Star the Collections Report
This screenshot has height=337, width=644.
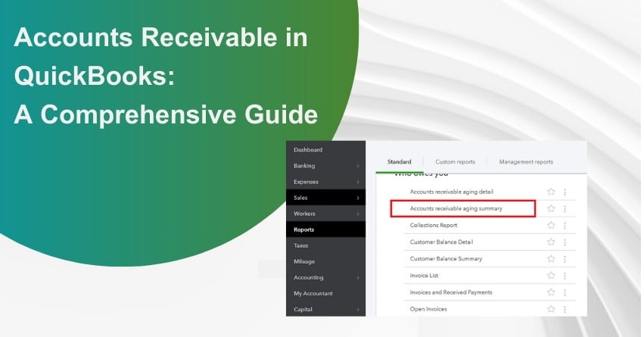click(551, 225)
